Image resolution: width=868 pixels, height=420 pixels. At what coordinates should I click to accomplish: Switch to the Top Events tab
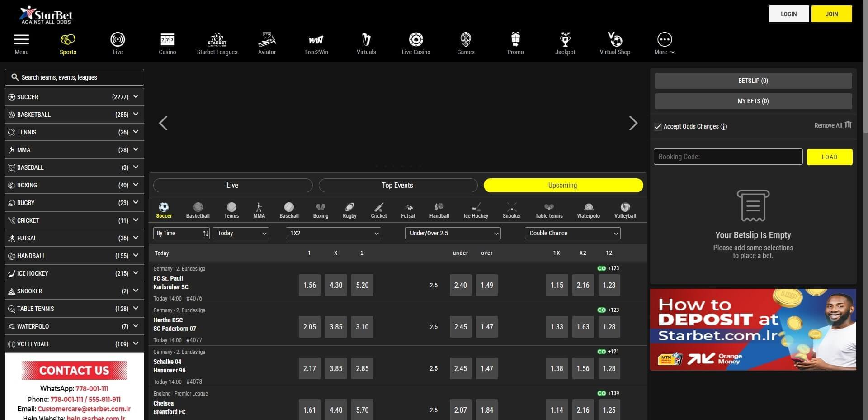point(397,186)
